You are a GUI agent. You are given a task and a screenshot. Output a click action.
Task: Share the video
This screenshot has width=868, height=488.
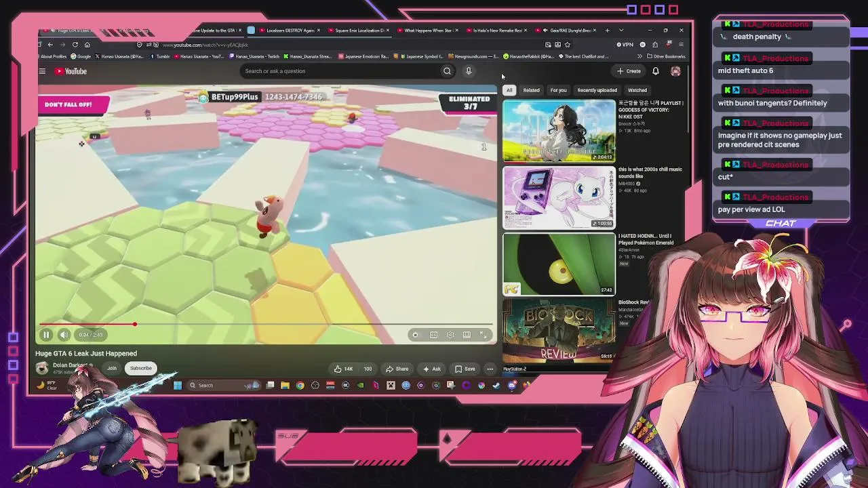(397, 369)
